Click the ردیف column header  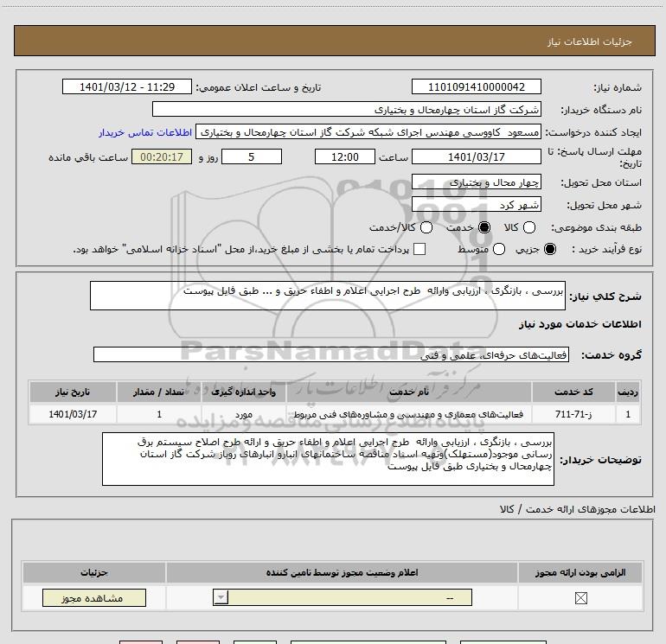(628, 392)
